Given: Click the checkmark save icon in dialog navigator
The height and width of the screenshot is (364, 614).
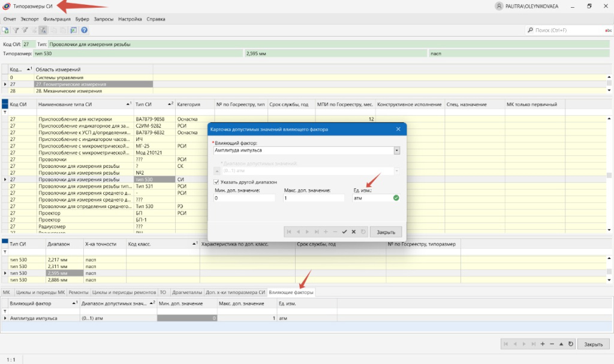Looking at the screenshot, I should [344, 232].
